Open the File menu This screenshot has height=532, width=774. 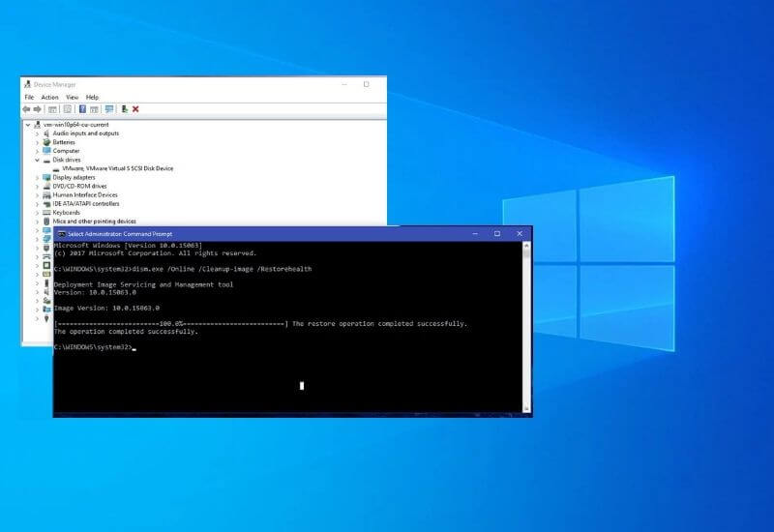point(29,97)
